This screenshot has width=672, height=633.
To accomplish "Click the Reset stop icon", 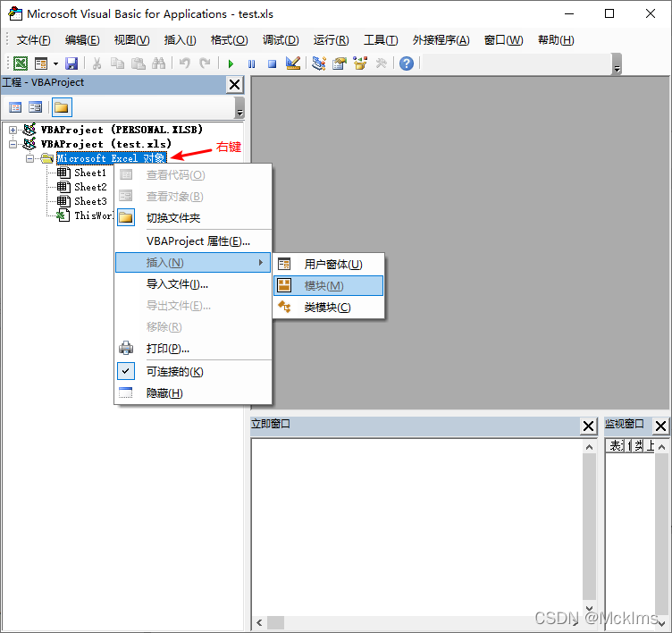I will [273, 63].
